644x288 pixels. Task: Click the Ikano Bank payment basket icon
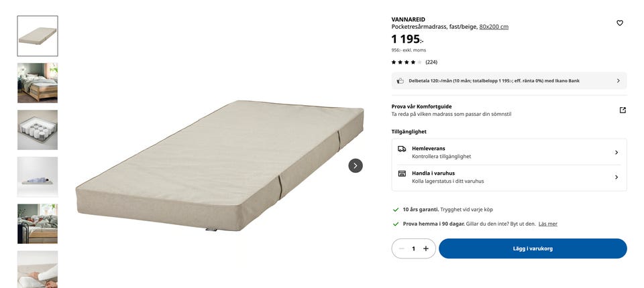(400, 81)
